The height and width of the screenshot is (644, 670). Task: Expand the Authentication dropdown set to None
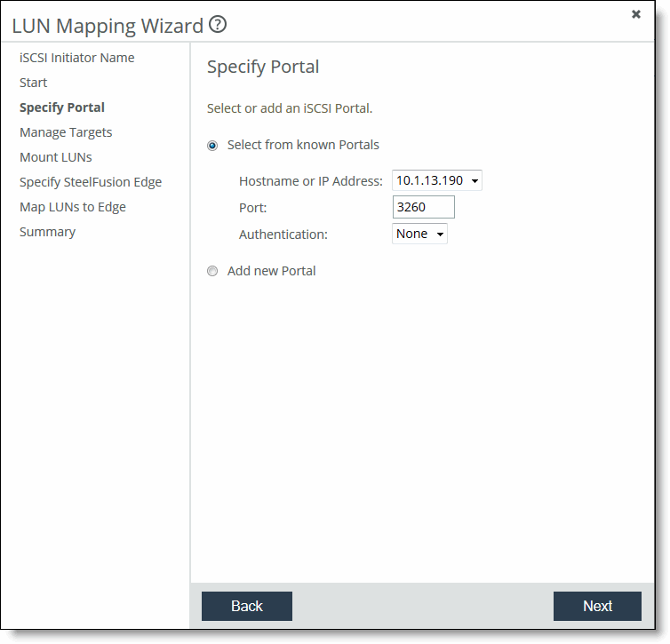pos(419,234)
